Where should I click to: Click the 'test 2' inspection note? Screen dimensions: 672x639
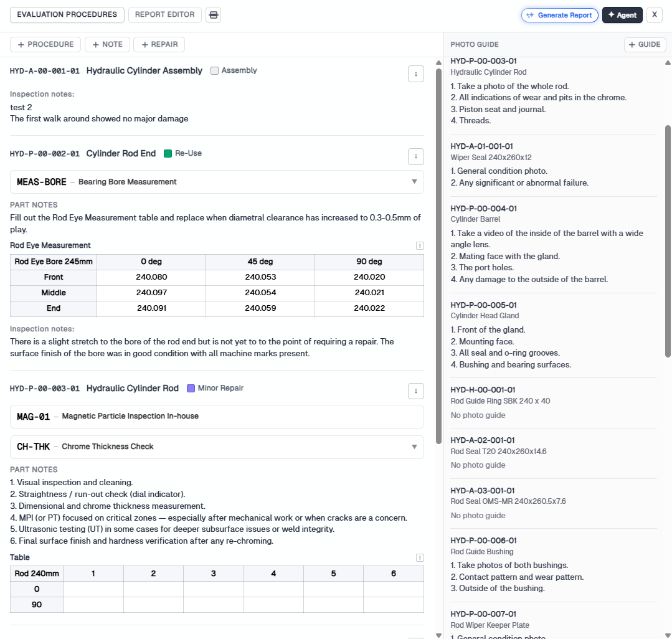coord(21,108)
